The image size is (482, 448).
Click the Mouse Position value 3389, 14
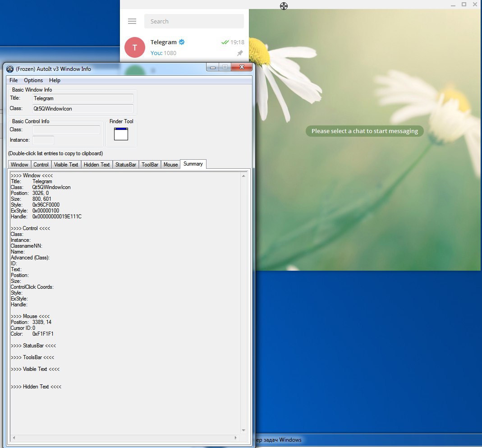coord(42,322)
